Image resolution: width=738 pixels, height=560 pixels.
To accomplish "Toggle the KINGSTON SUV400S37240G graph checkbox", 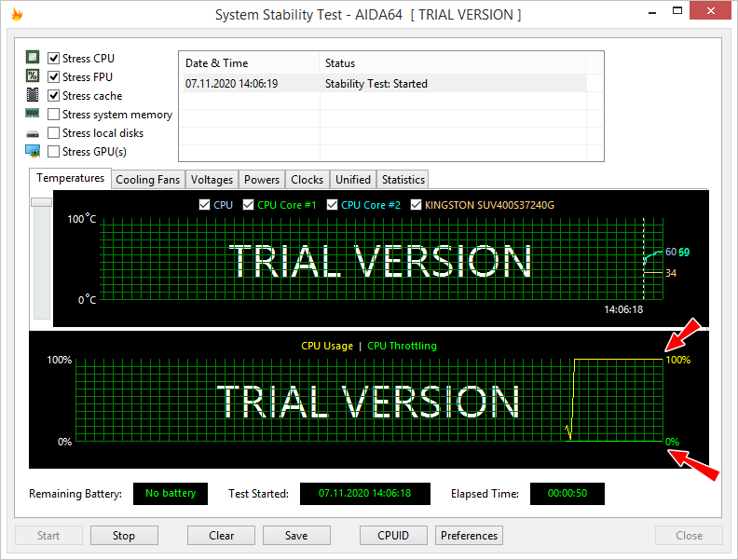I will pyautogui.click(x=417, y=205).
